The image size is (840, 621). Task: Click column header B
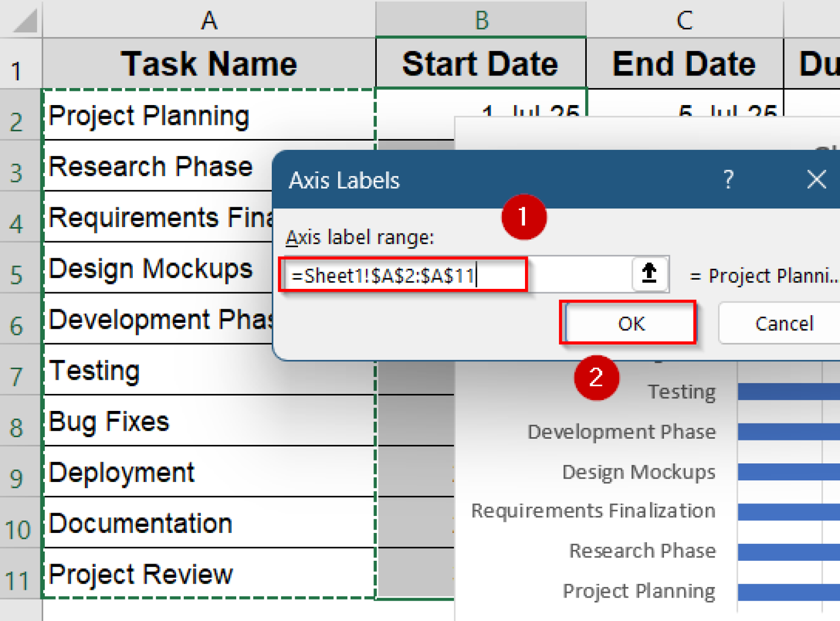tap(480, 19)
